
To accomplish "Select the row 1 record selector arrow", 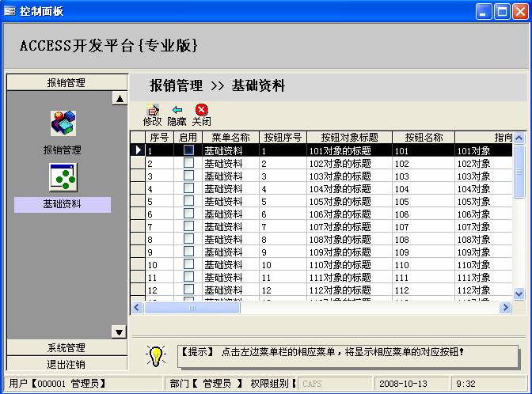I will click(x=138, y=150).
